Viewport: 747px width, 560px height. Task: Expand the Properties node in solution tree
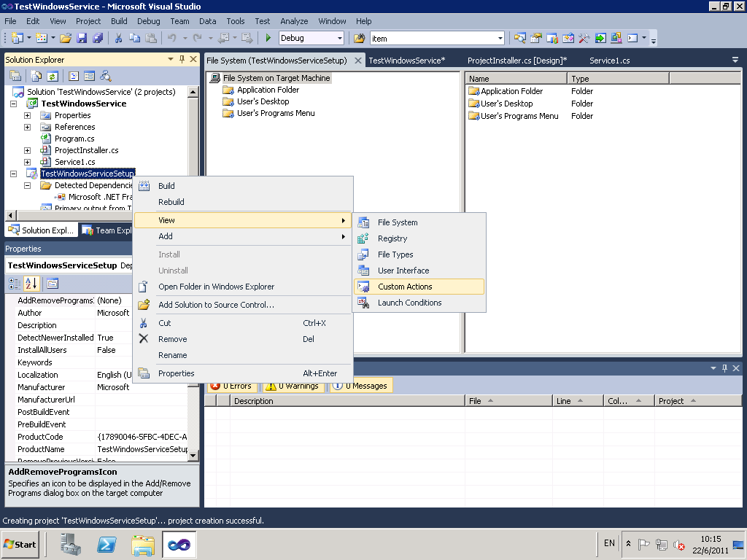28,115
